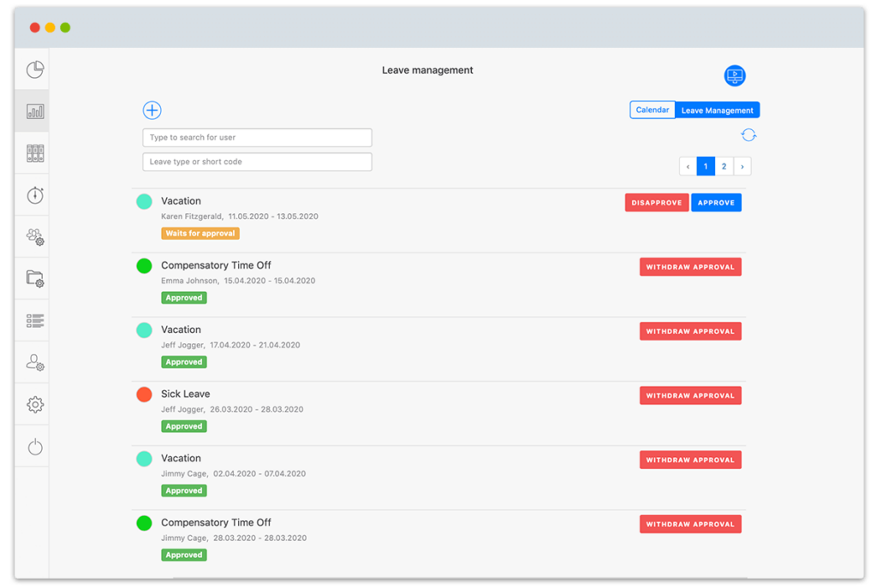The image size is (882, 588).
Task: Select the Leave Management view toggle
Action: click(718, 110)
